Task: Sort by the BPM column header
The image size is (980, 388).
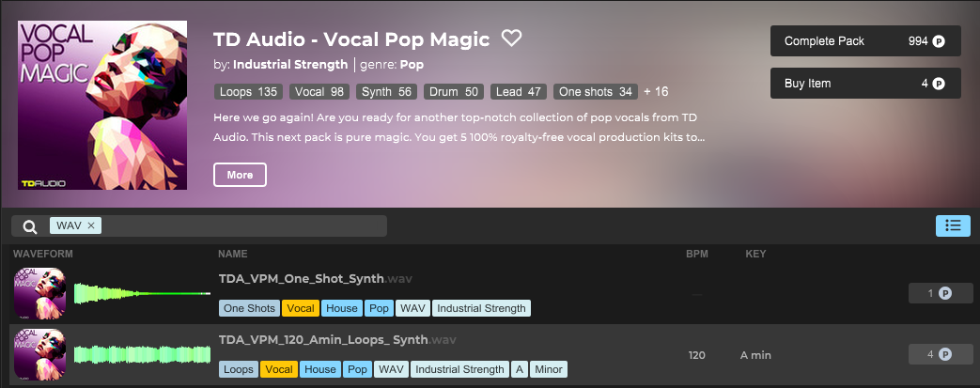Action: tap(697, 254)
